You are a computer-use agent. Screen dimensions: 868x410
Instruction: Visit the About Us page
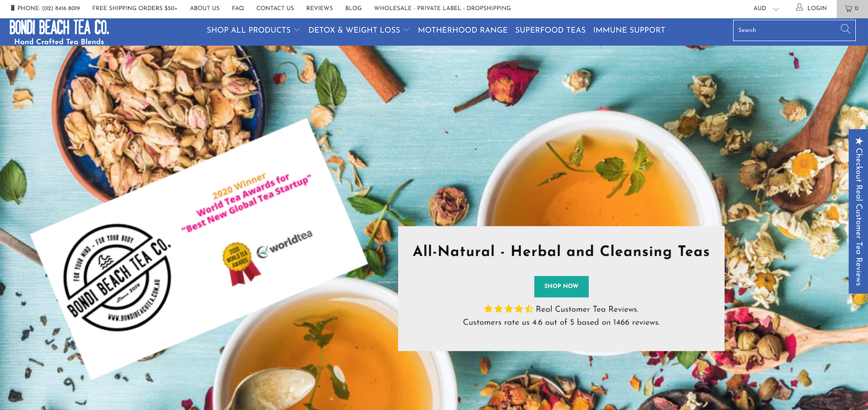tap(205, 8)
